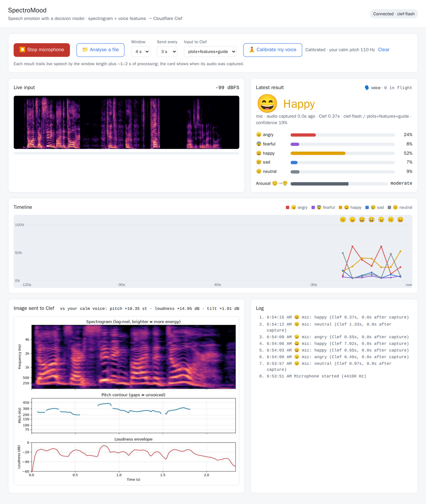The width and height of the screenshot is (426, 504).
Task: Click the -99 dBFS level readout
Action: pos(227,88)
